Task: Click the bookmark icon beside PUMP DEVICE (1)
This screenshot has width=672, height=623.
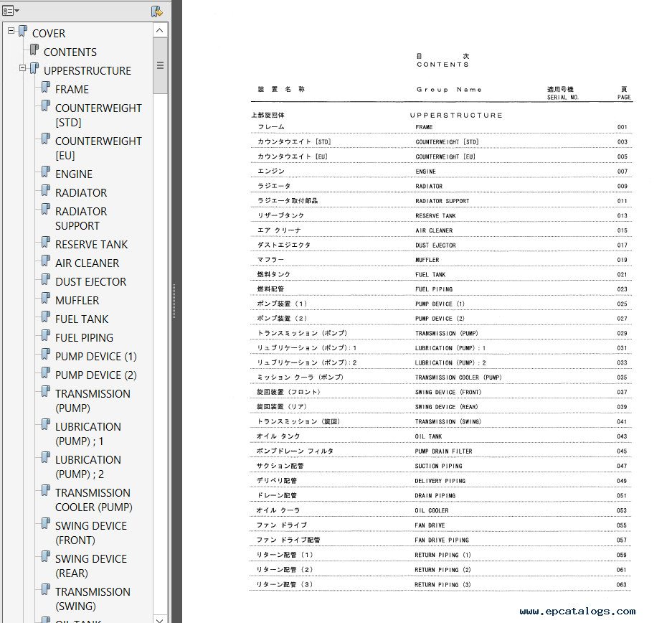Action: click(x=46, y=355)
